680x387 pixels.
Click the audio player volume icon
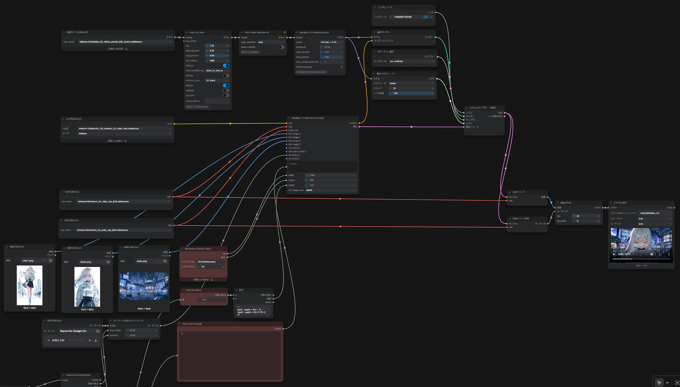(90, 341)
